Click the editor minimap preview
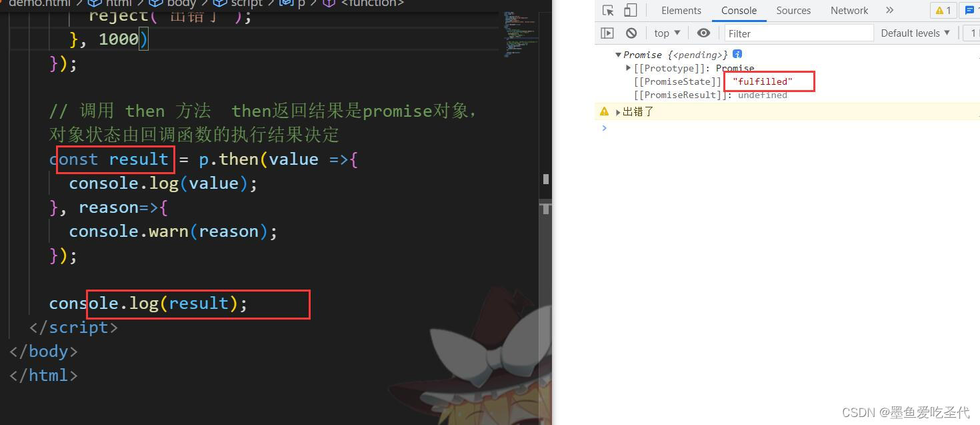The height and width of the screenshot is (425, 980). [520, 33]
